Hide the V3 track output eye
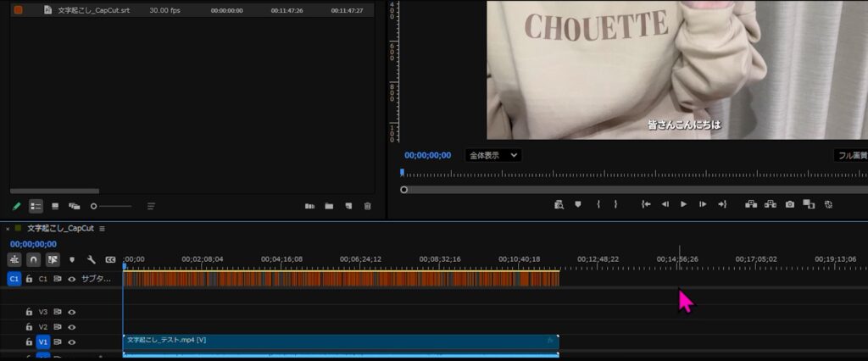This screenshot has width=868, height=361. click(x=72, y=312)
